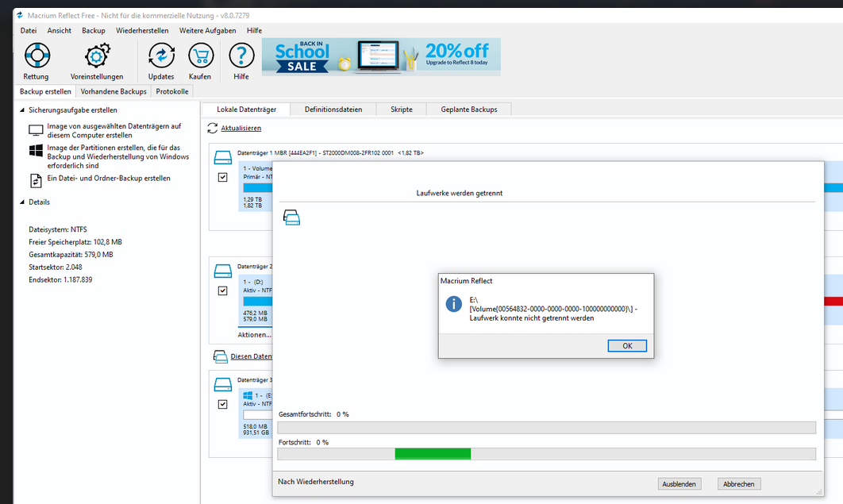Click the Aktualisieren refresh icon
This screenshot has height=504, width=843.
tap(213, 128)
